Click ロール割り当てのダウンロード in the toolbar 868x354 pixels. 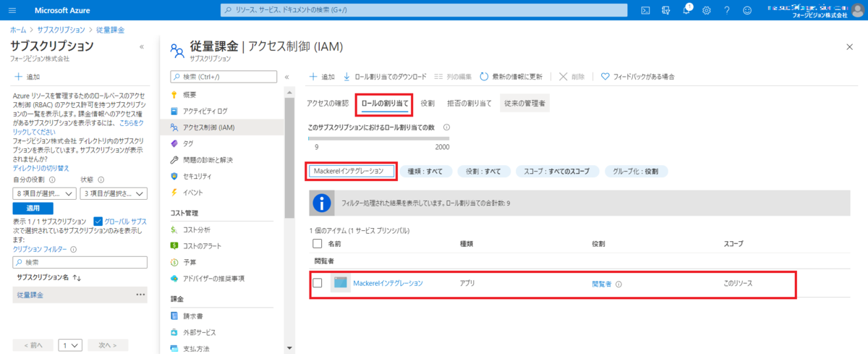click(385, 76)
